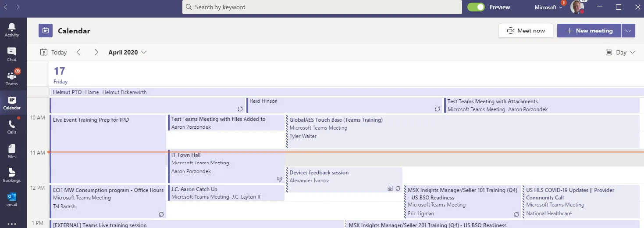Screen dimensions: 644x228
Task: Open the Activity feed
Action: coord(12,30)
